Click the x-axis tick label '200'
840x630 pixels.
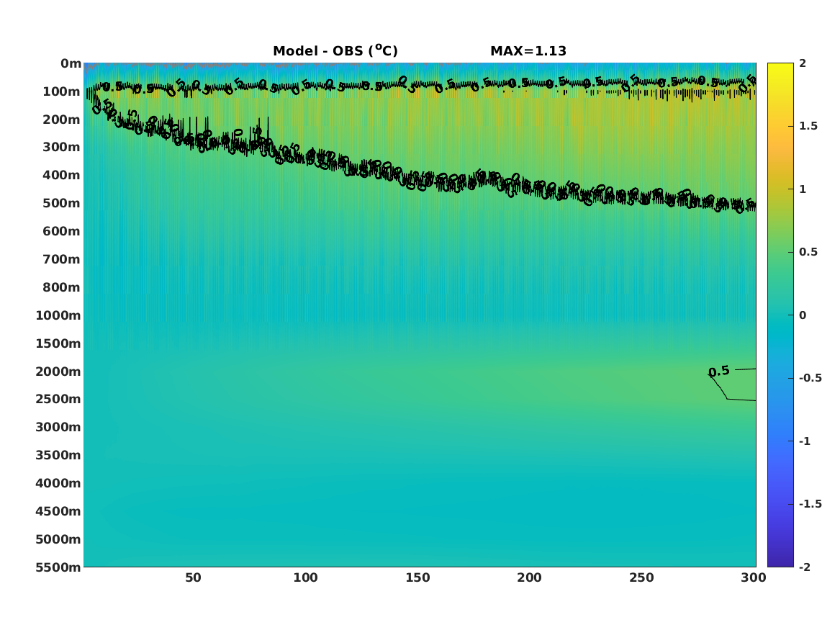(x=529, y=578)
